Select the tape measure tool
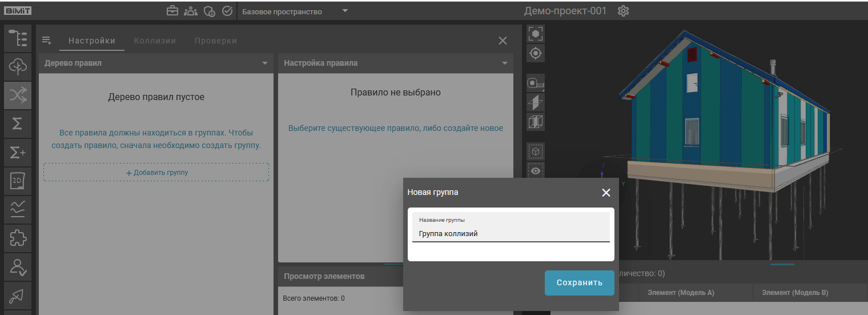This screenshot has width=868, height=315. click(536, 83)
